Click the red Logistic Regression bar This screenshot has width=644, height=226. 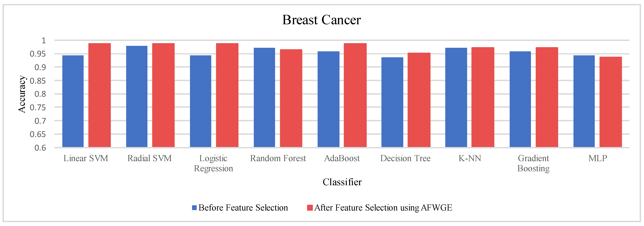coord(227,95)
